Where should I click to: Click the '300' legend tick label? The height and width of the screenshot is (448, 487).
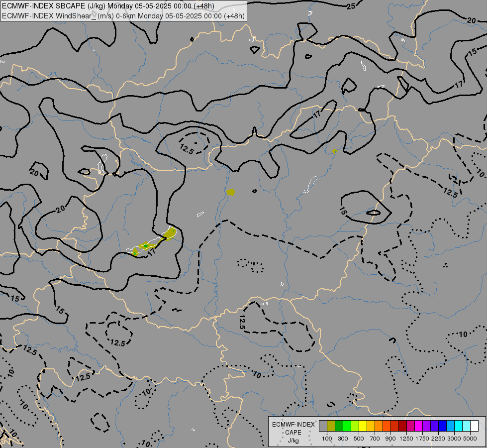(343, 439)
